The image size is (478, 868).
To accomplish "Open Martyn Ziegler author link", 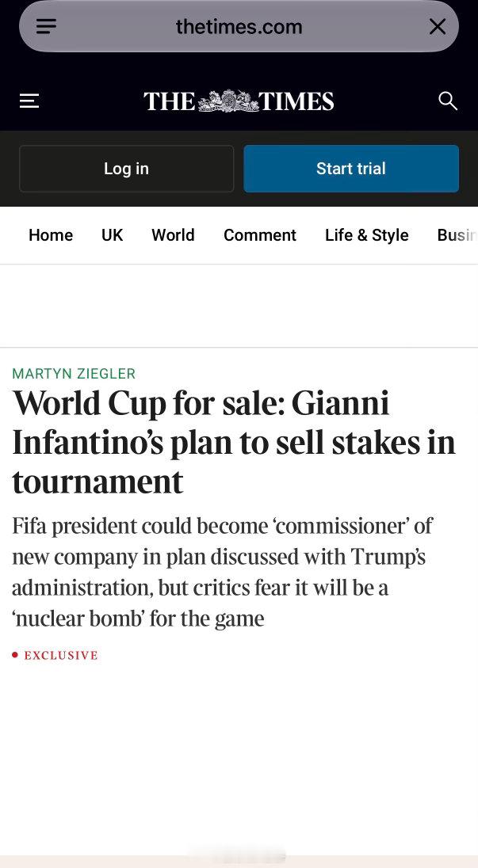I will pos(74,374).
